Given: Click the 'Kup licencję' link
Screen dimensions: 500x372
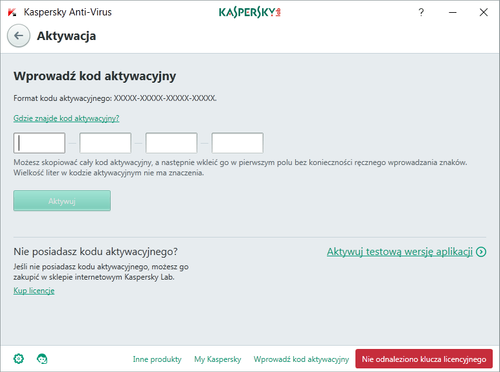Looking at the screenshot, I should 34,291.
